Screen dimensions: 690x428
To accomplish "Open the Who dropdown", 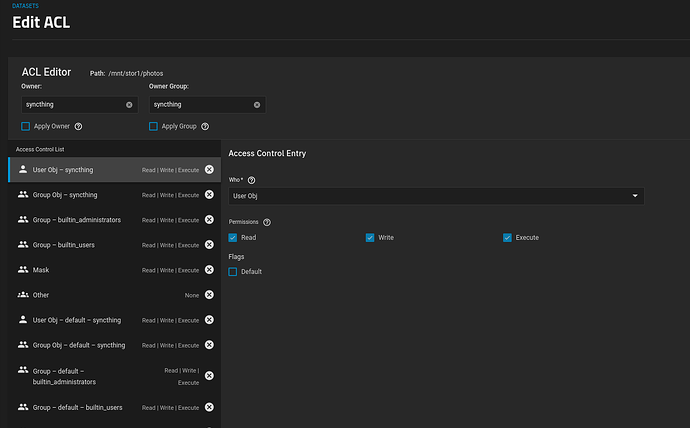I will point(436,196).
